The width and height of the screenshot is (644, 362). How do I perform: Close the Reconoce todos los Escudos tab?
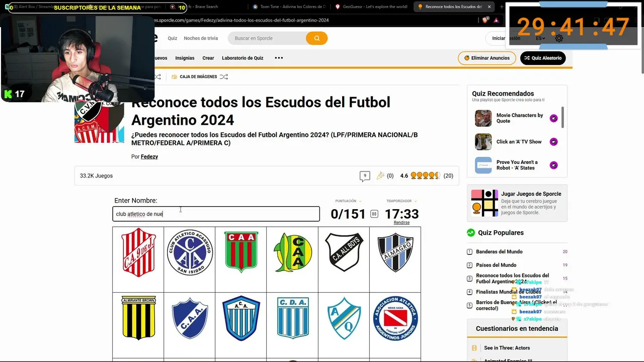[489, 7]
